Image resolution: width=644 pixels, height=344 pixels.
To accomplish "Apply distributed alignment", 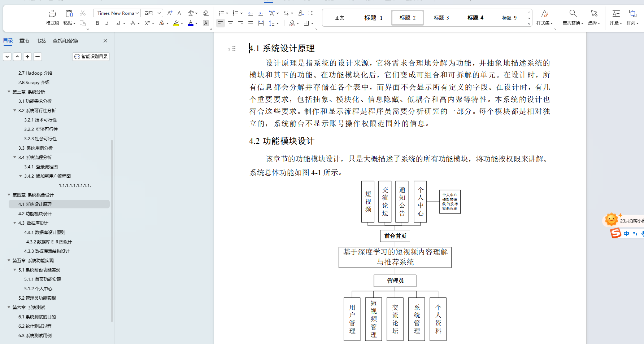I will (x=261, y=23).
